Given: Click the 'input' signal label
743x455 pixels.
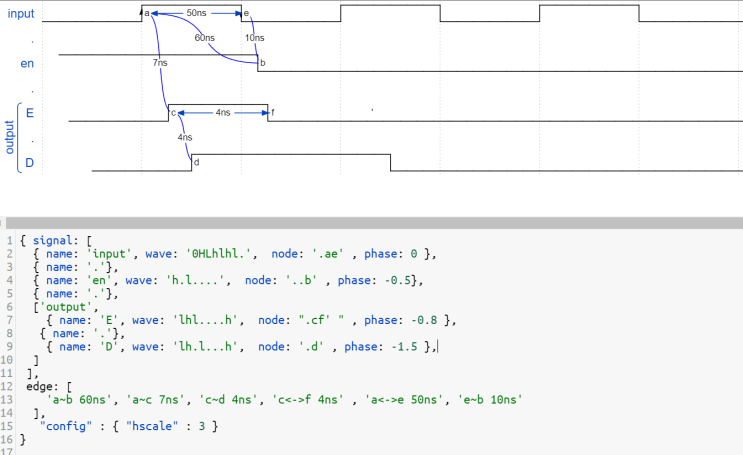Looking at the screenshot, I should [21, 14].
